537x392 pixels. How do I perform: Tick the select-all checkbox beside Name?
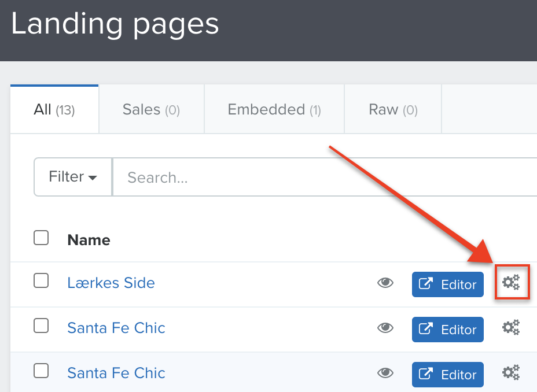41,238
